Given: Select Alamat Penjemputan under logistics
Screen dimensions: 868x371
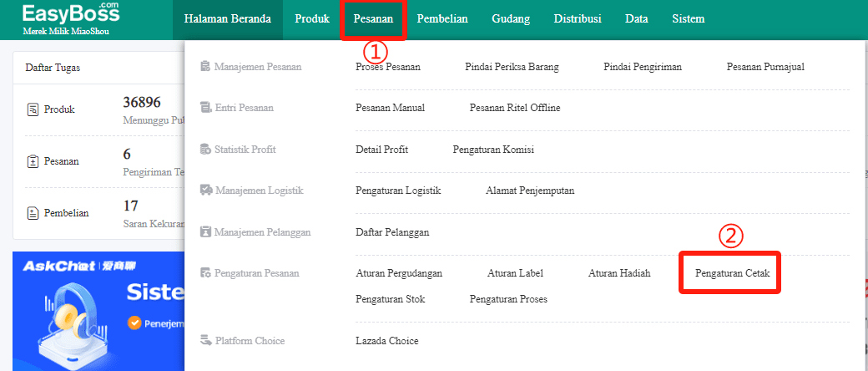Looking at the screenshot, I should (x=530, y=191).
